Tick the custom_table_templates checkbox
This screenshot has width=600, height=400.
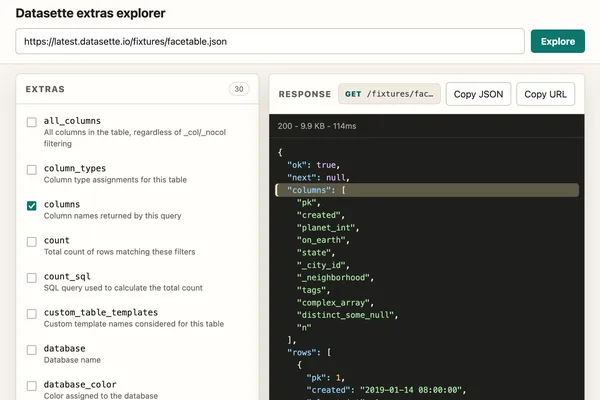click(x=32, y=313)
